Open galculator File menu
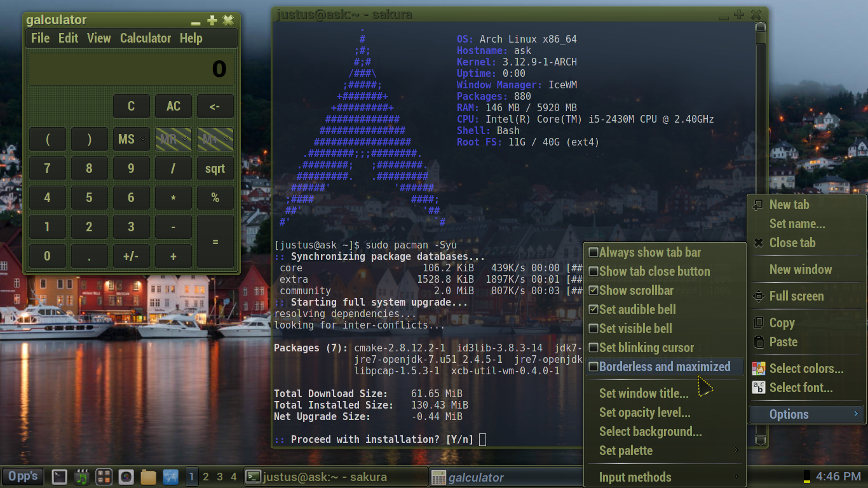Screen dimensions: 868x488 pyautogui.click(x=40, y=38)
